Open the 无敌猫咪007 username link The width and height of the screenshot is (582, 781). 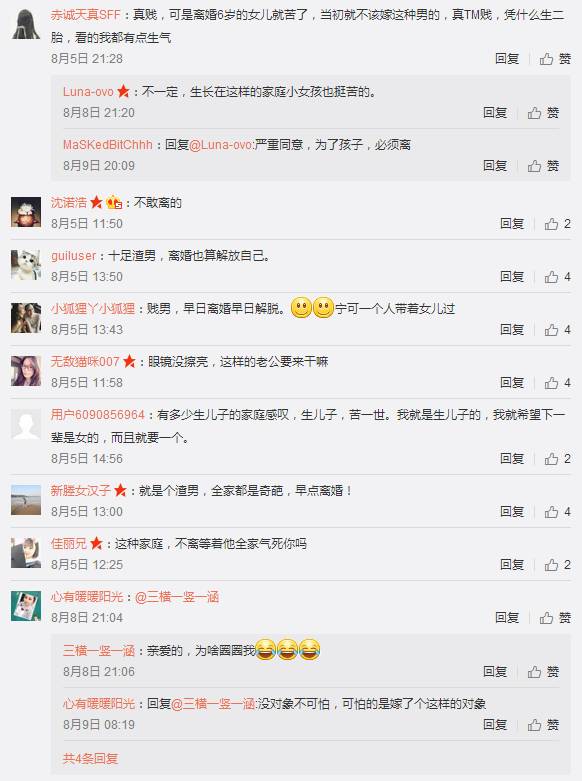(x=85, y=361)
